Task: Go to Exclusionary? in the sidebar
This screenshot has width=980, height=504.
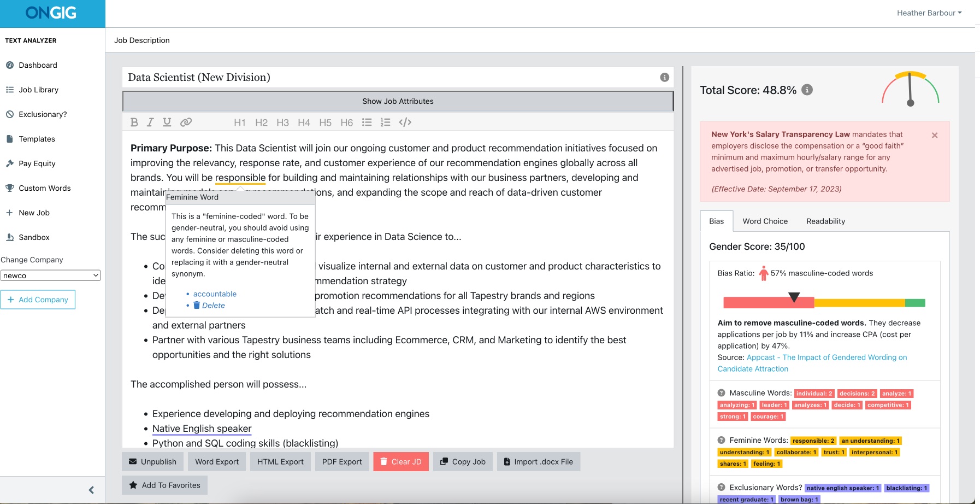Action: (43, 114)
